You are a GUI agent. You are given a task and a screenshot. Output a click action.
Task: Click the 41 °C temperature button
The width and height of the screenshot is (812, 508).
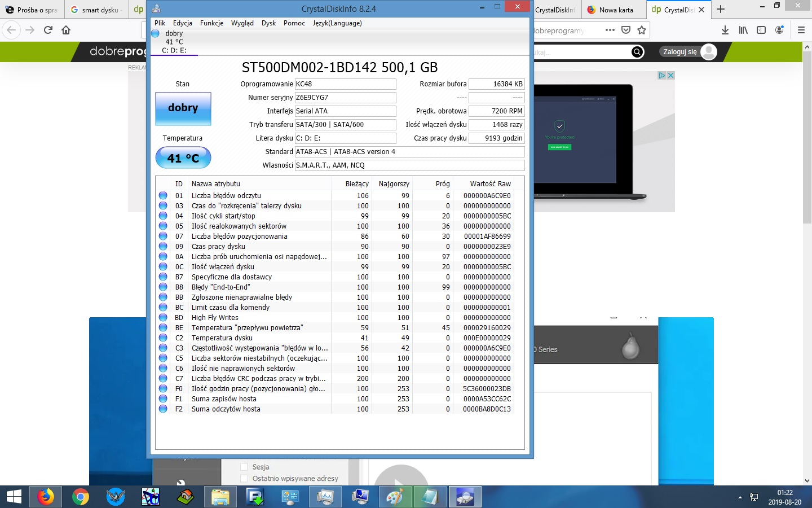point(183,158)
